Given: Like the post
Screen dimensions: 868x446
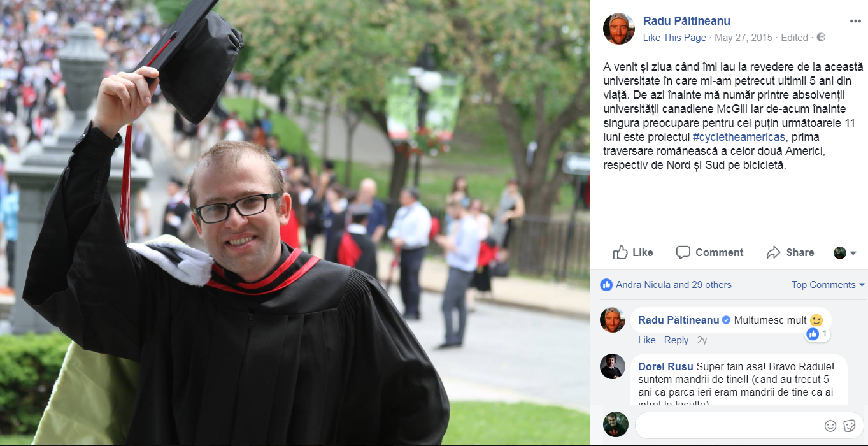Looking at the screenshot, I should (x=633, y=252).
